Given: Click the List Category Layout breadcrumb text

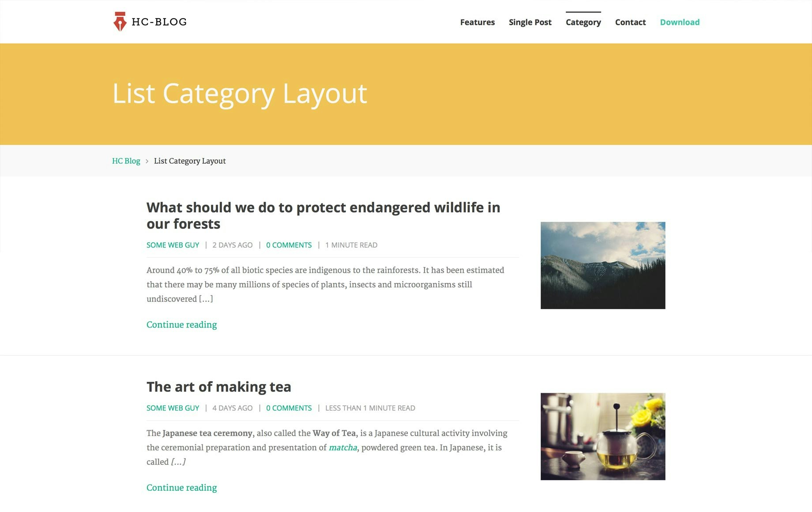Looking at the screenshot, I should (x=190, y=161).
